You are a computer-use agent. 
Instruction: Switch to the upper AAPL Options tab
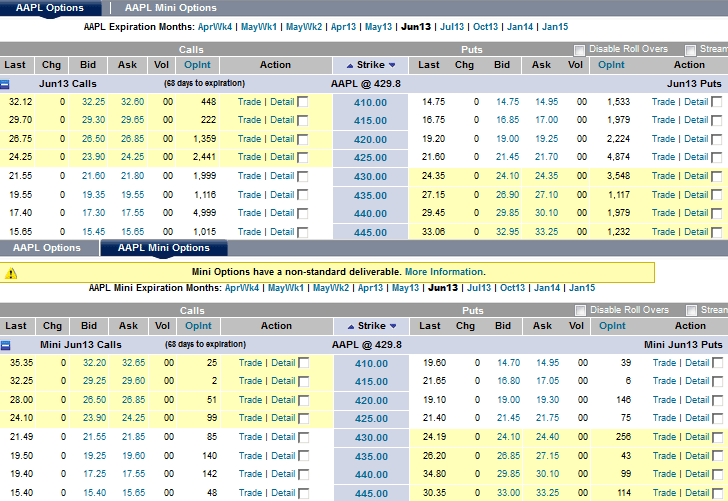50,8
